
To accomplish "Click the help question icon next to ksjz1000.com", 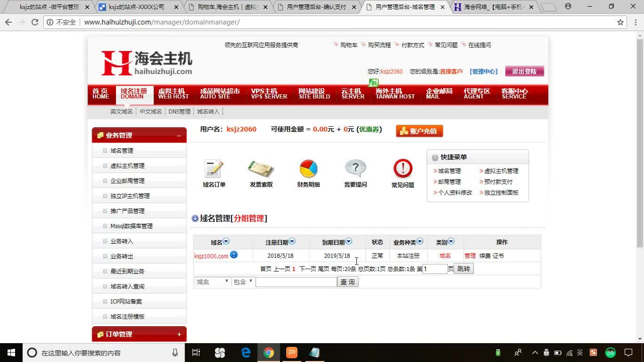I will [234, 255].
